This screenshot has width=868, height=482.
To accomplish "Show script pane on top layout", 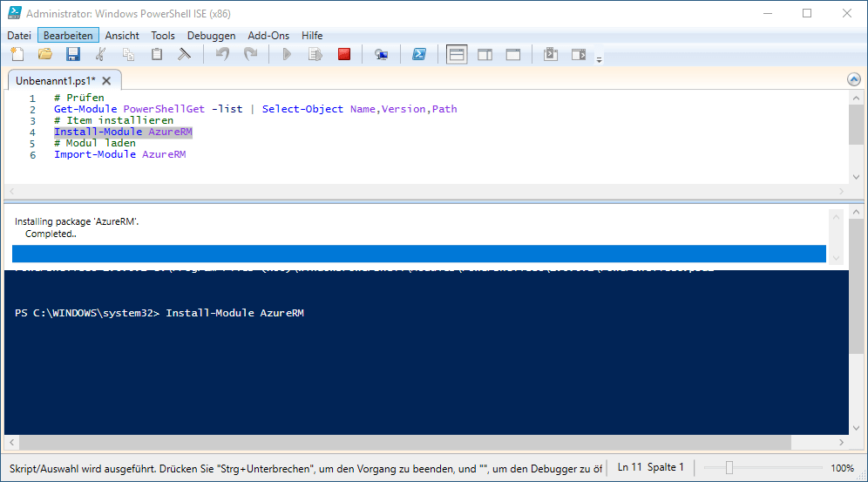I will 457,54.
